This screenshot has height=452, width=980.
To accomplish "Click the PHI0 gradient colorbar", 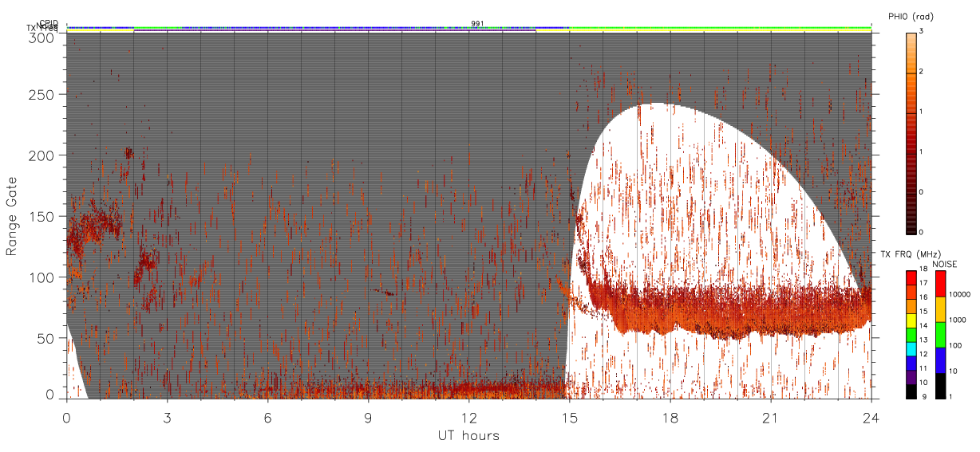I will pyautogui.click(x=911, y=134).
